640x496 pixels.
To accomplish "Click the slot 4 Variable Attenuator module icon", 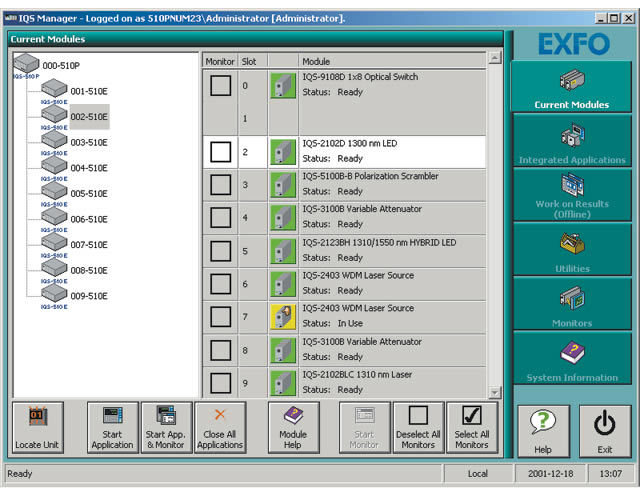I will (283, 218).
